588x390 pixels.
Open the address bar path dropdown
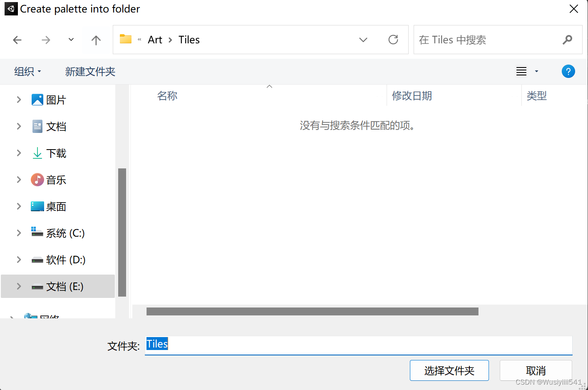(363, 40)
